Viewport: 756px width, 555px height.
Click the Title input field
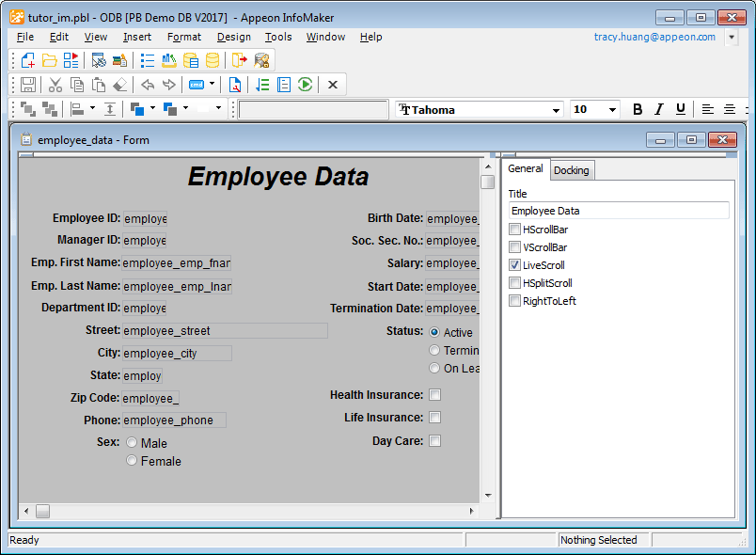pos(619,211)
